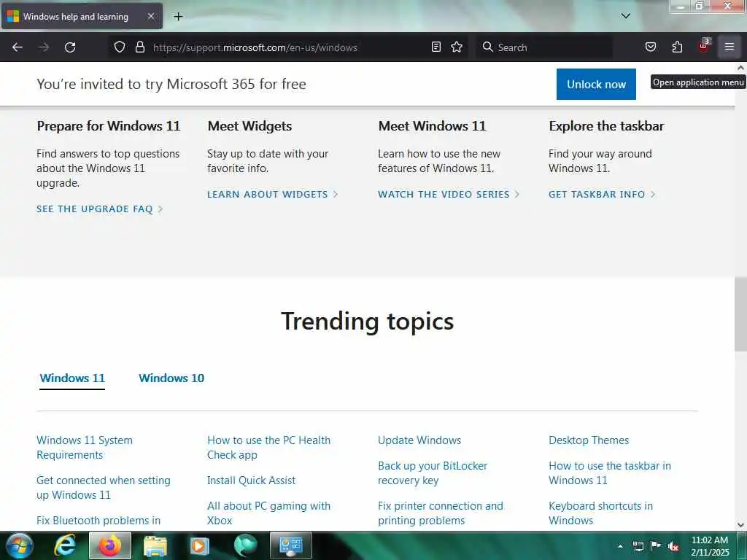
Task: Open the application hamburger menu
Action: 729,47
